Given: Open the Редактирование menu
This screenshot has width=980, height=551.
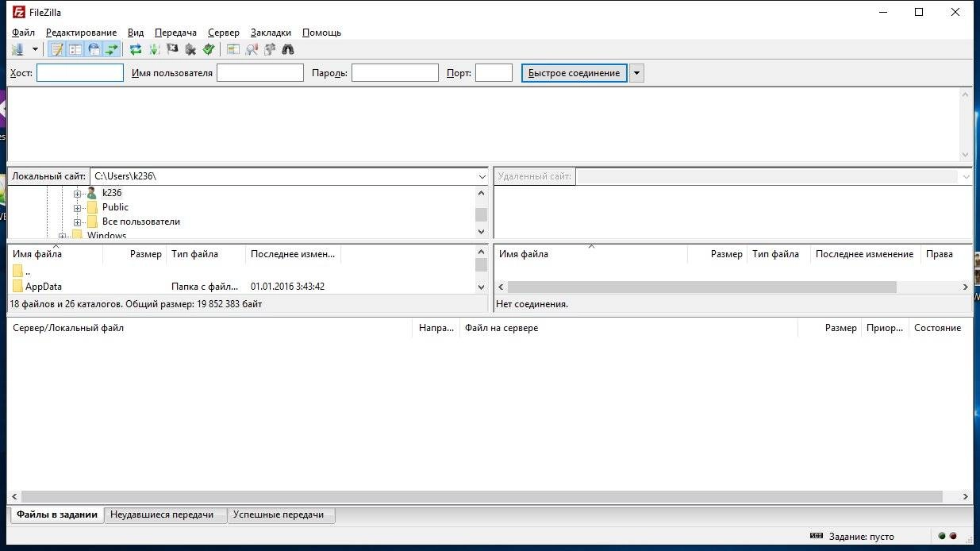Looking at the screenshot, I should (x=81, y=33).
